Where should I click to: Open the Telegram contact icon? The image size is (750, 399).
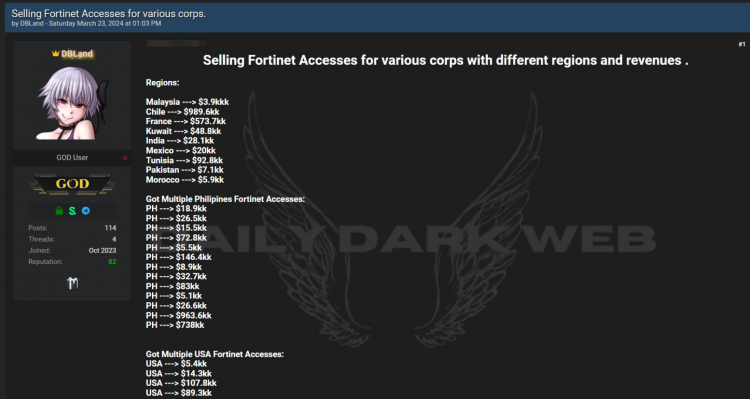point(86,211)
